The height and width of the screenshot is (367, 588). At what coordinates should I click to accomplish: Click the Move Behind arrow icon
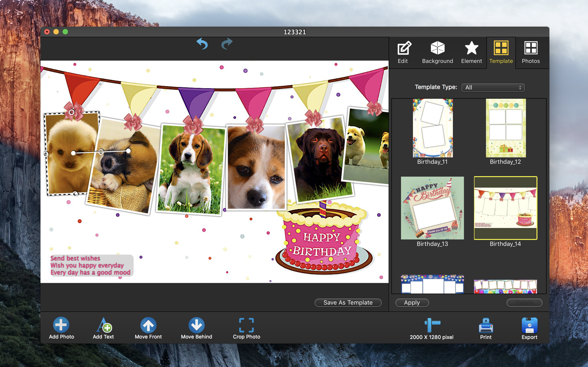pos(196,325)
